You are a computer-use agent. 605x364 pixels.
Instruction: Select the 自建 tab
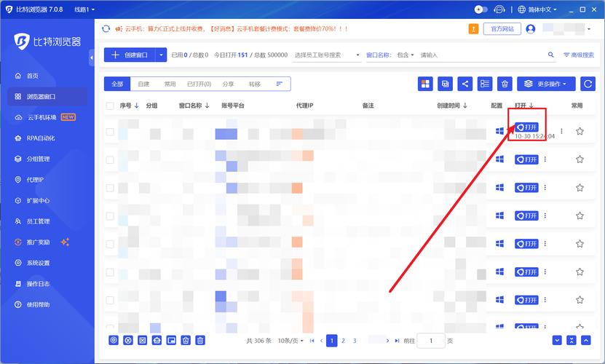click(x=143, y=84)
